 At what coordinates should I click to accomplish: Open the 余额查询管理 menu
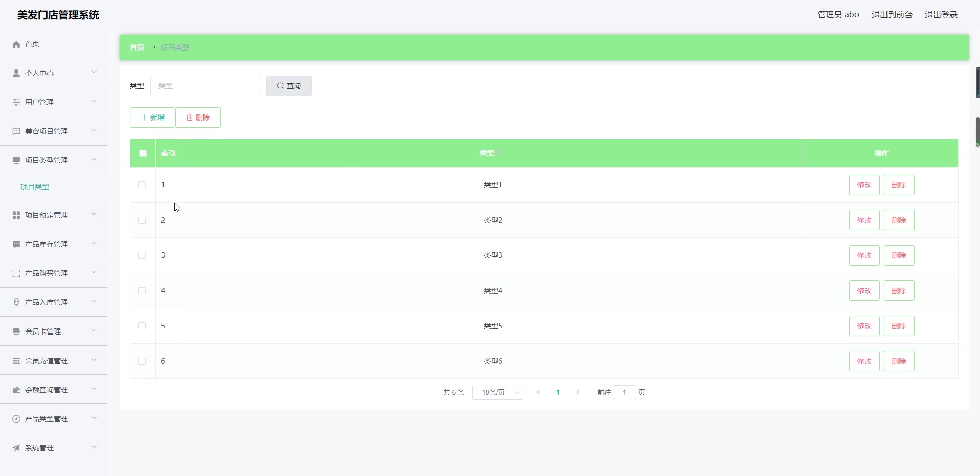(54, 390)
